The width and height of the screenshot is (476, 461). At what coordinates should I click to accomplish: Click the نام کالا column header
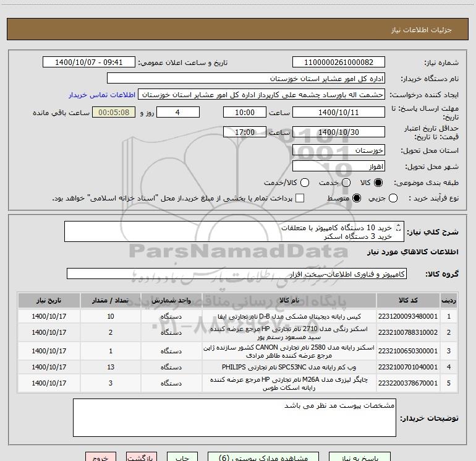pyautogui.click(x=289, y=300)
